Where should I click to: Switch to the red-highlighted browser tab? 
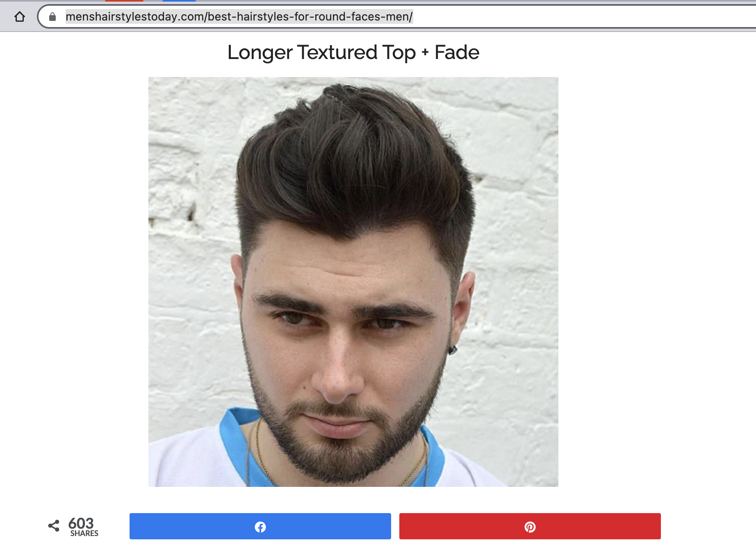[124, 1]
